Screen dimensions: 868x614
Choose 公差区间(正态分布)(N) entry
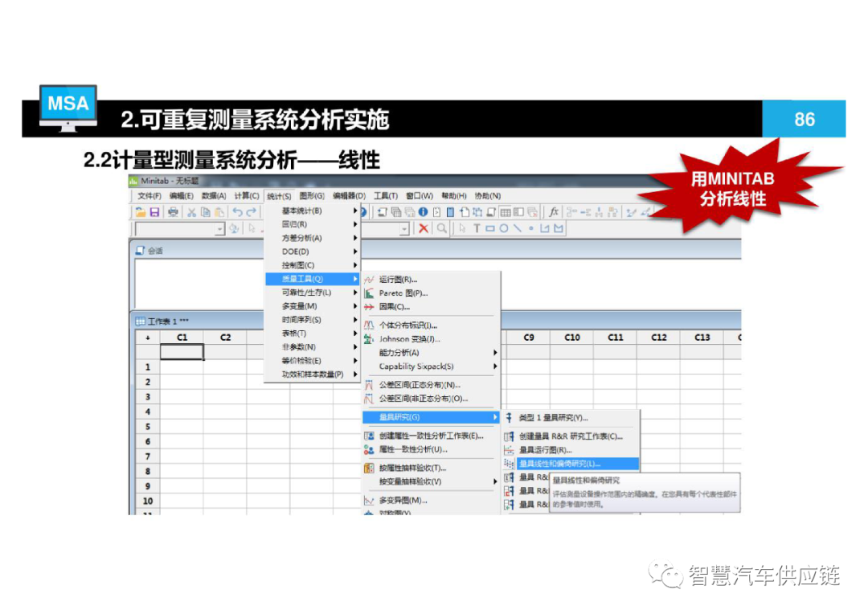432,385
